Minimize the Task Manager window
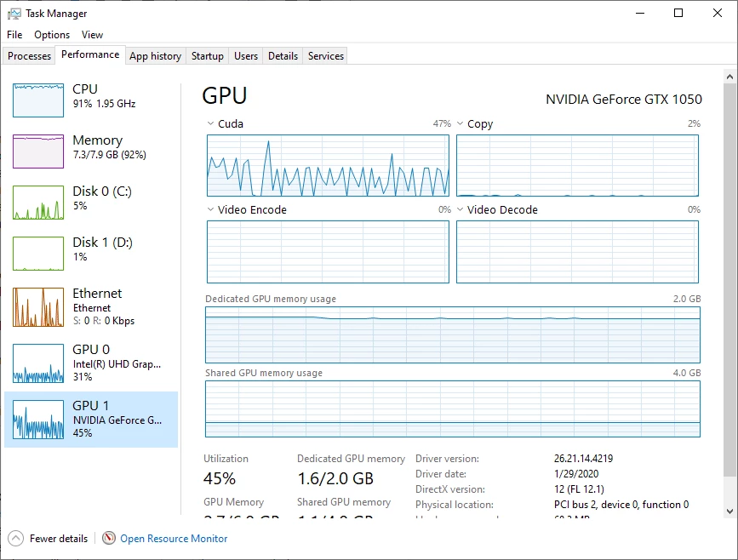 pyautogui.click(x=640, y=13)
